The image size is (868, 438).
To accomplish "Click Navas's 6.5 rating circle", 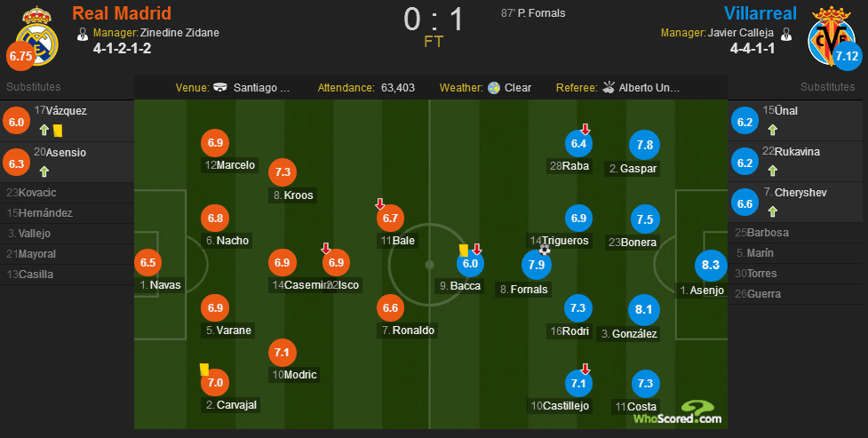I will pyautogui.click(x=147, y=262).
